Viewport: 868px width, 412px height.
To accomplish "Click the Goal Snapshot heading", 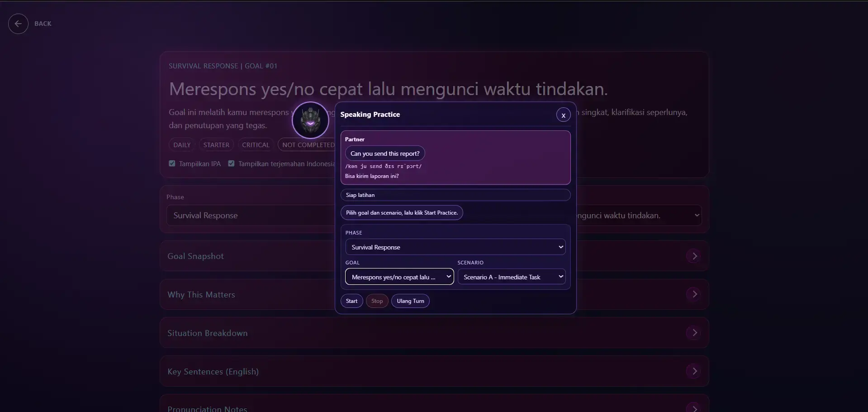I will [x=195, y=256].
